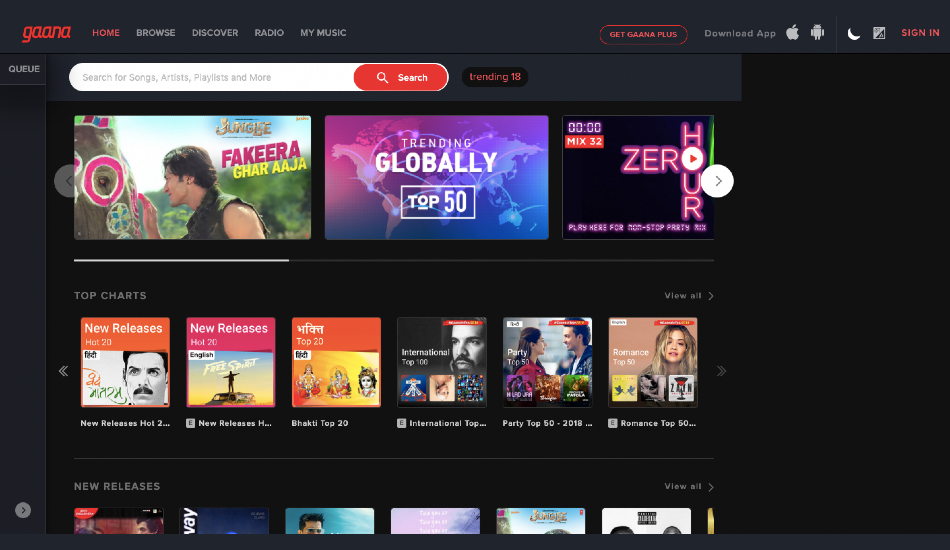The image size is (950, 550).
Task: Open Romance Top 50 chart cover
Action: [x=653, y=362]
